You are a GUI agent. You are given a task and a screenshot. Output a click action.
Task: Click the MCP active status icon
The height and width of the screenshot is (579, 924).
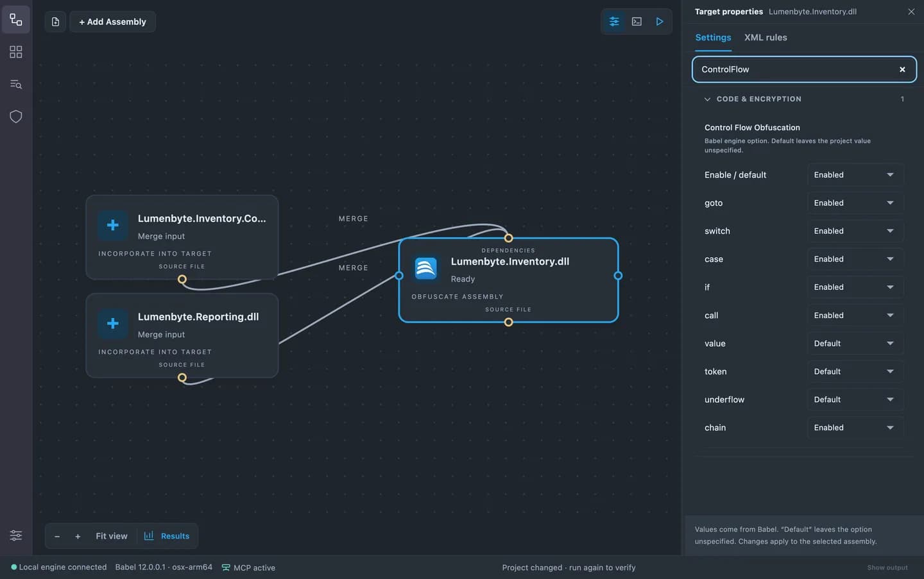coord(226,567)
